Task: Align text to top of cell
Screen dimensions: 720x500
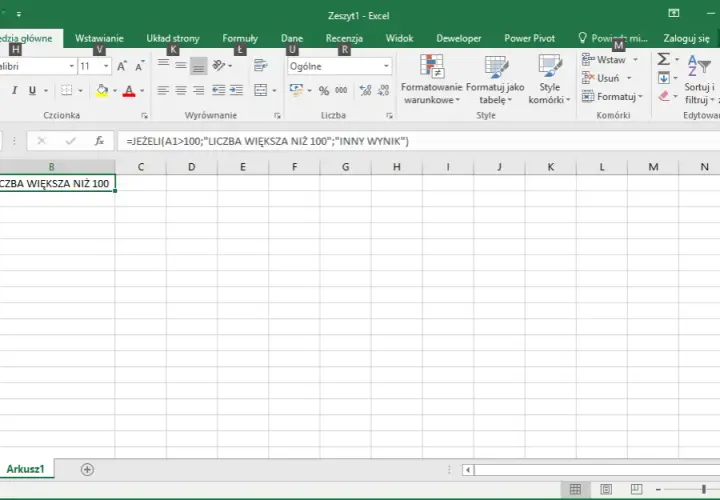Action: coord(163,66)
